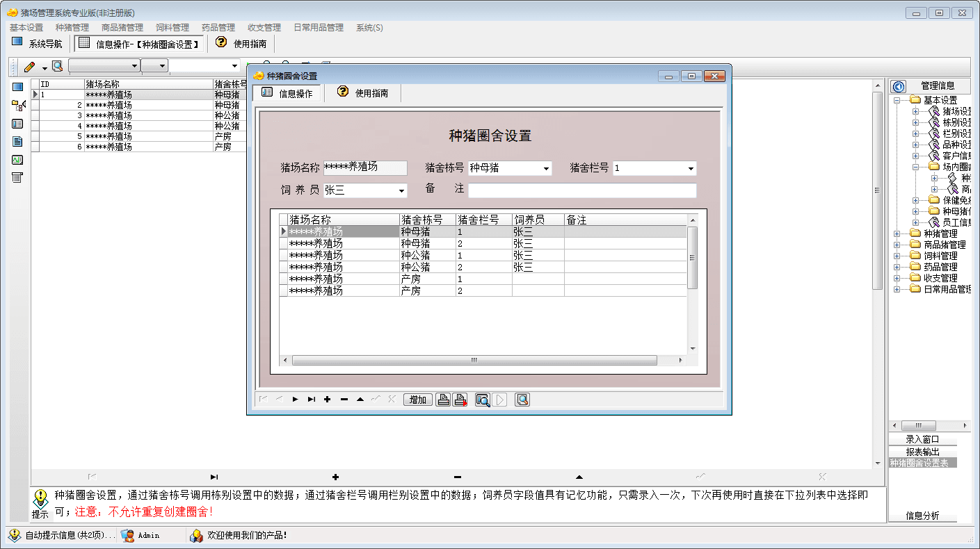Click the print preview icon in dialog toolbar

point(482,400)
